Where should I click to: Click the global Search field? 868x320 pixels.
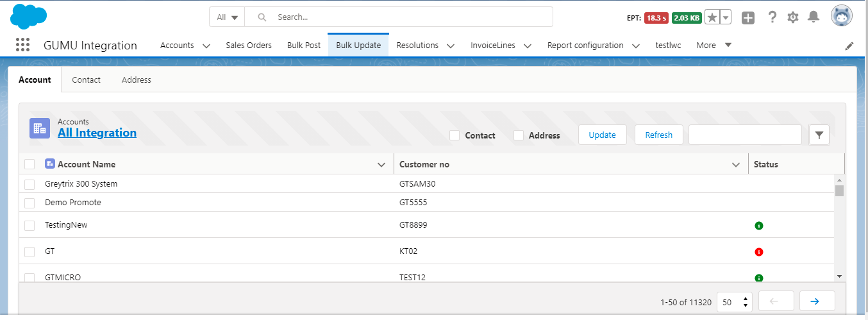point(399,17)
